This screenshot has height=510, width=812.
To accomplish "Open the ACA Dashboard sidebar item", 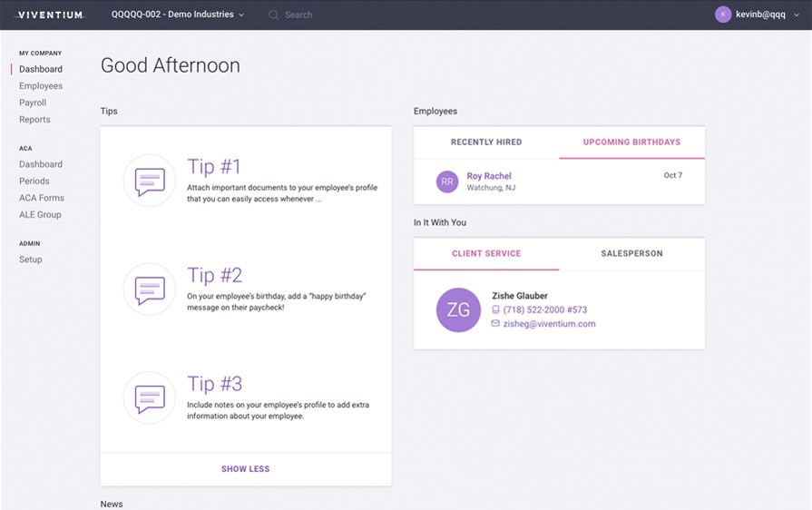I will tap(41, 164).
